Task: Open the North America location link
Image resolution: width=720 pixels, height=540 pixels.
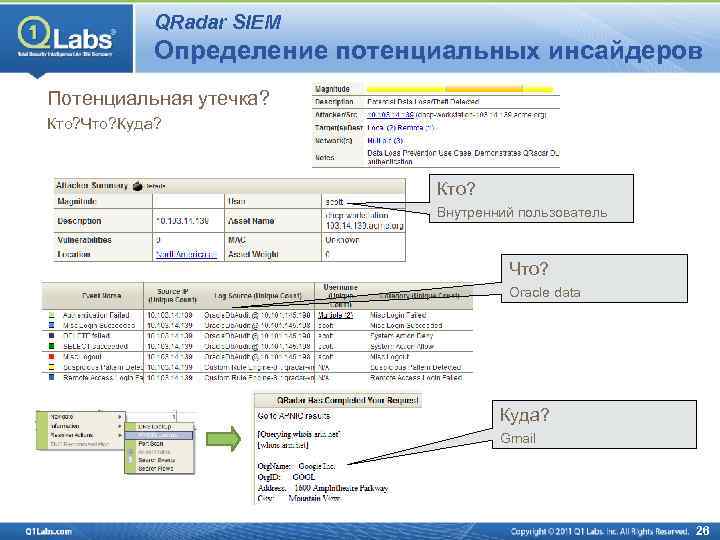Action: (x=186, y=254)
